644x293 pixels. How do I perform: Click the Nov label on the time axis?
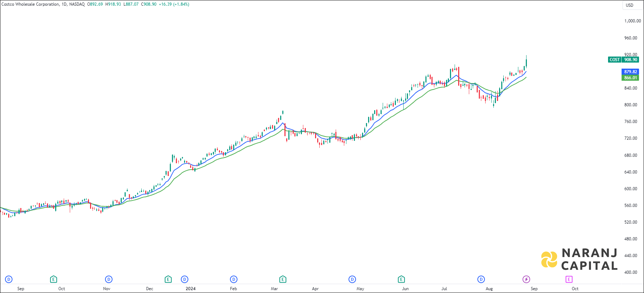(x=106, y=289)
